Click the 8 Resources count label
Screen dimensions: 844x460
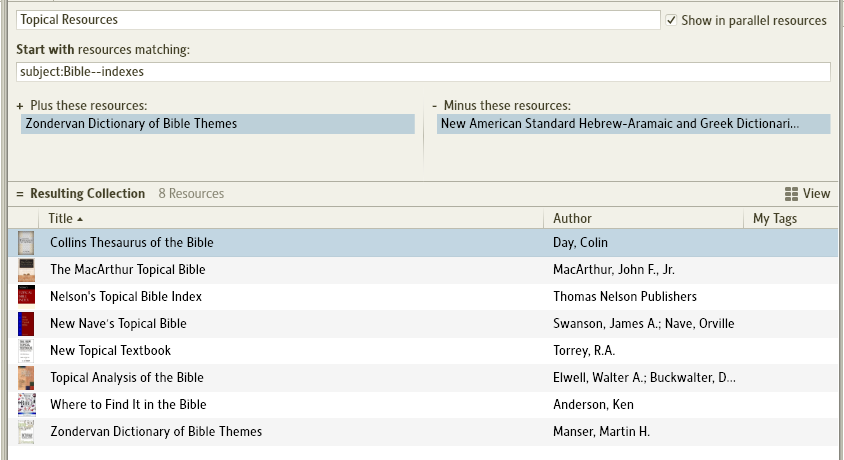191,194
